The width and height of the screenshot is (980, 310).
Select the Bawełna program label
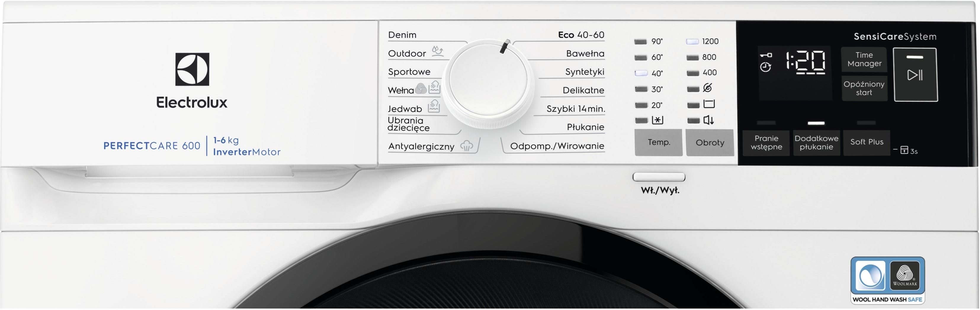pyautogui.click(x=585, y=54)
